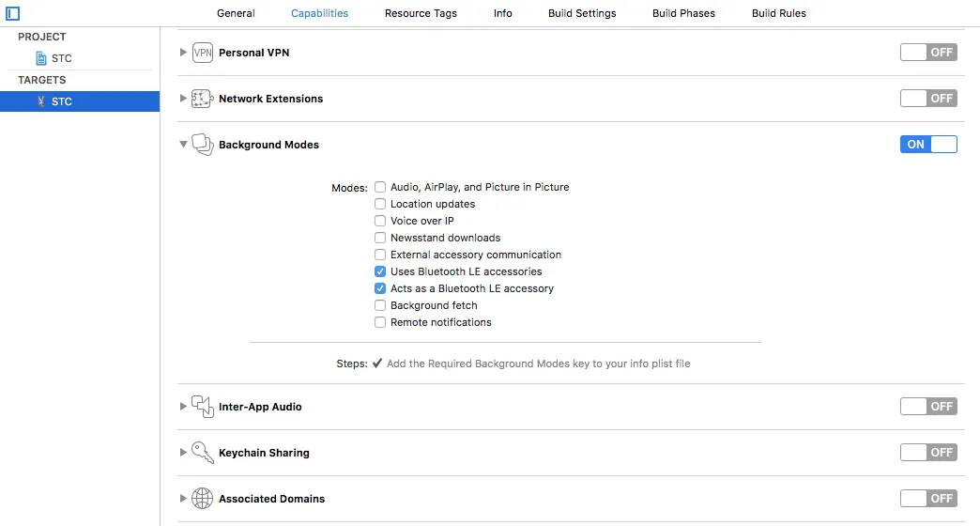Click the Keychain Sharing key icon
The height and width of the screenshot is (526, 980).
tap(203, 453)
